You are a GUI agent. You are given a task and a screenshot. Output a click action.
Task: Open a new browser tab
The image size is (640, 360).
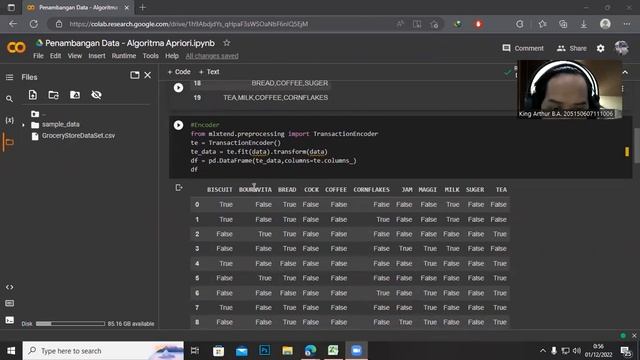142,7
